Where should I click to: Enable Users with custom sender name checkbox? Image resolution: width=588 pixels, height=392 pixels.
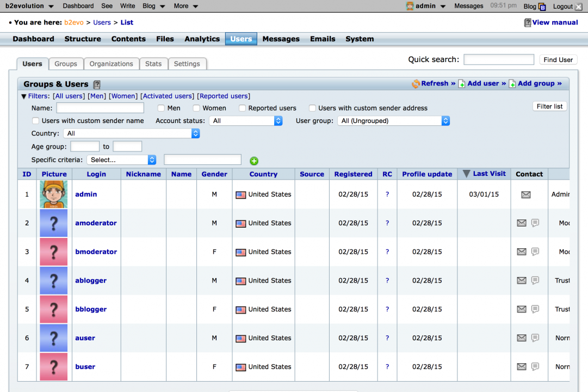point(35,120)
